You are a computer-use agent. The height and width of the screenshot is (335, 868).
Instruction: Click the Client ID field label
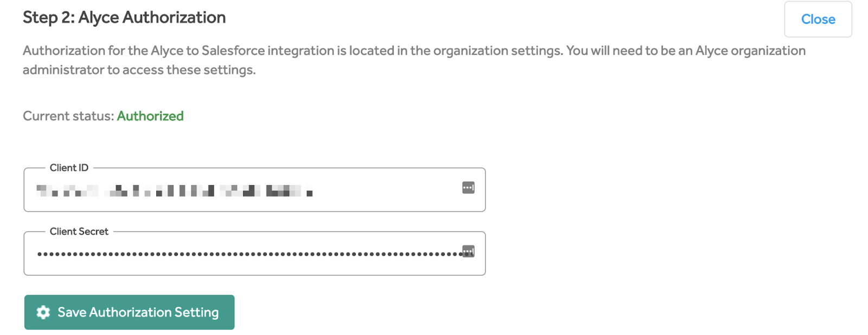[69, 168]
